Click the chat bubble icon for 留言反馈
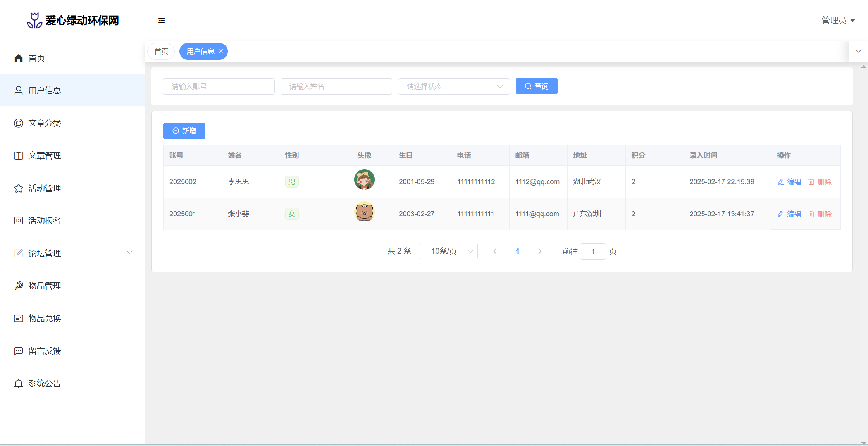Image resolution: width=868 pixels, height=446 pixels. [x=19, y=351]
